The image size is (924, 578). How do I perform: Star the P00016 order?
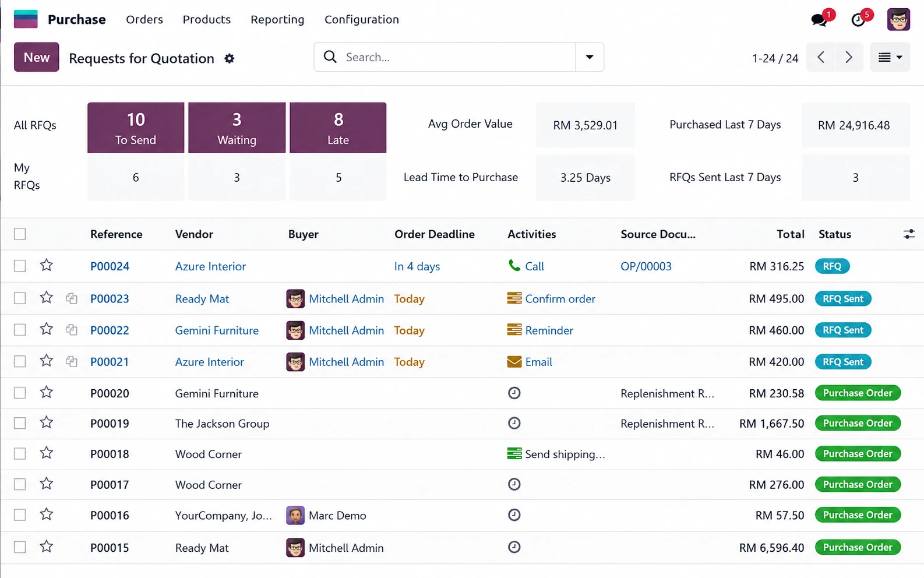tap(47, 514)
